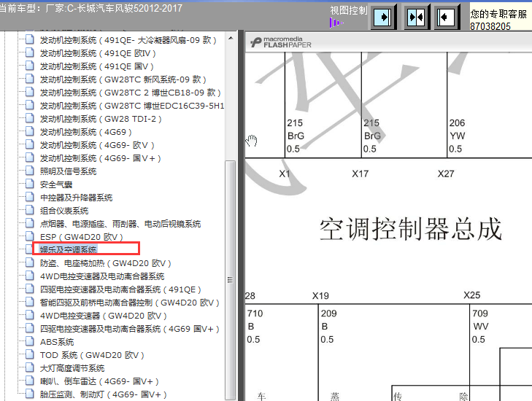Open 发动机控制系统（4G69- 欧V）
Image resolution: width=532 pixels, height=401 pixels.
click(97, 145)
